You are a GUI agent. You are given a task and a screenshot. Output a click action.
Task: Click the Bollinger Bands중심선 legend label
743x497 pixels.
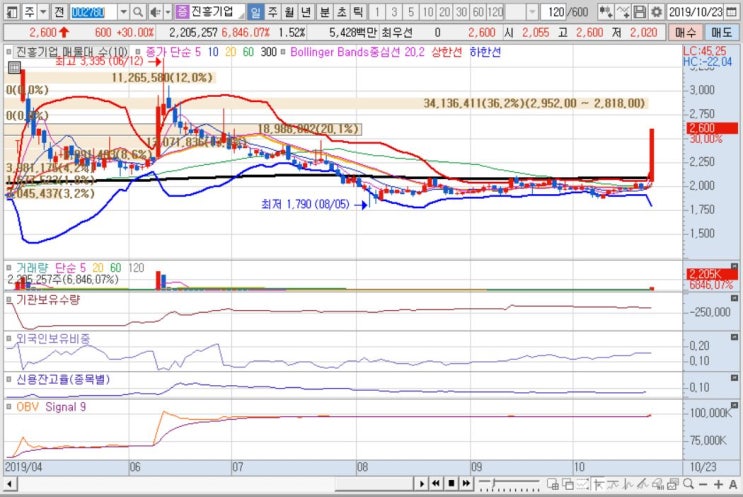pyautogui.click(x=357, y=52)
